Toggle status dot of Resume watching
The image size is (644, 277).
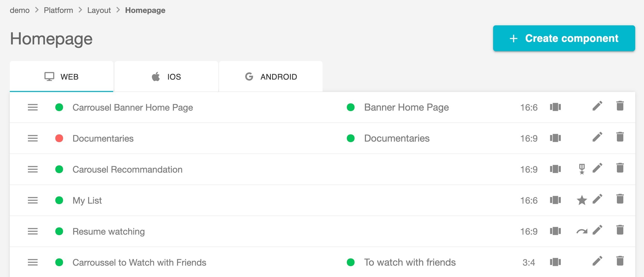point(59,231)
